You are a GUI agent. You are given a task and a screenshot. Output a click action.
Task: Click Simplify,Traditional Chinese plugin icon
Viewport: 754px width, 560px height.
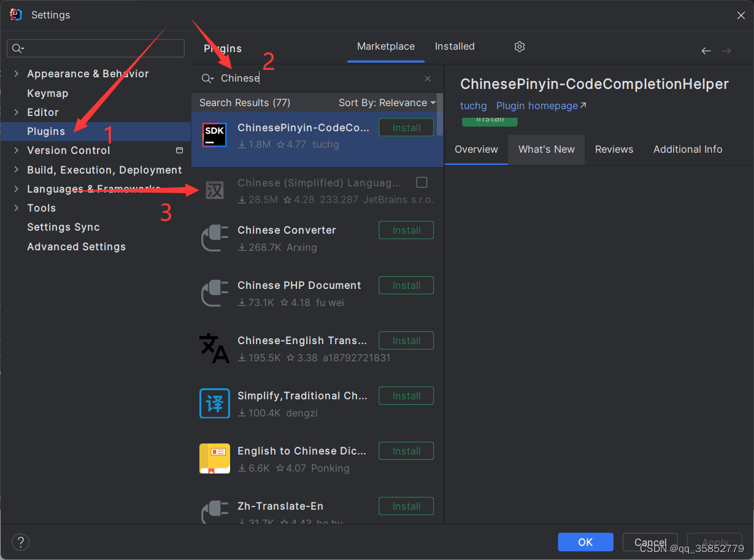click(215, 403)
